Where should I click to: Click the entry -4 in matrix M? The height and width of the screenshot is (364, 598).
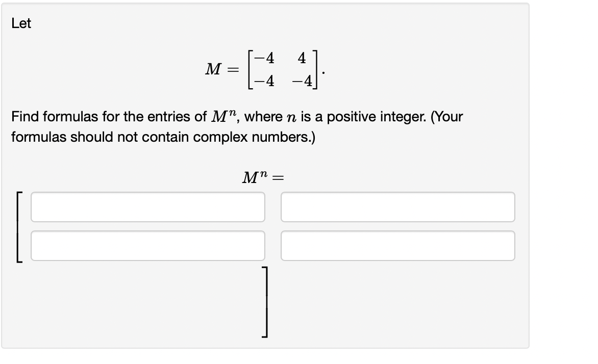264,58
